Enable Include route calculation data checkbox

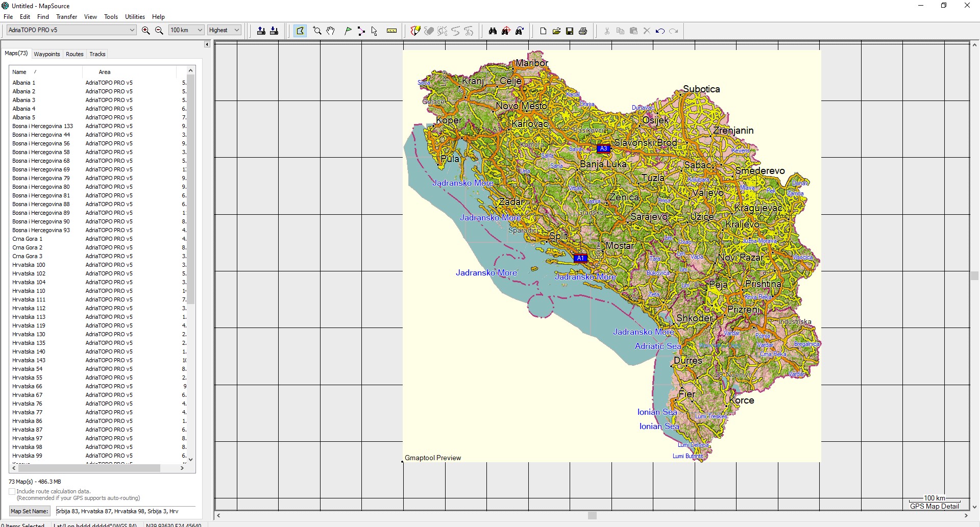[x=12, y=491]
